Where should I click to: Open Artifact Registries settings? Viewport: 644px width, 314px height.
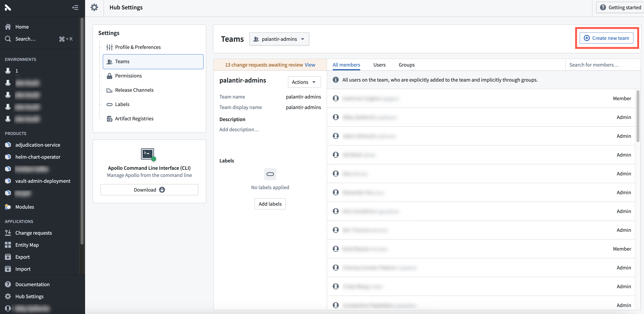click(x=153, y=119)
